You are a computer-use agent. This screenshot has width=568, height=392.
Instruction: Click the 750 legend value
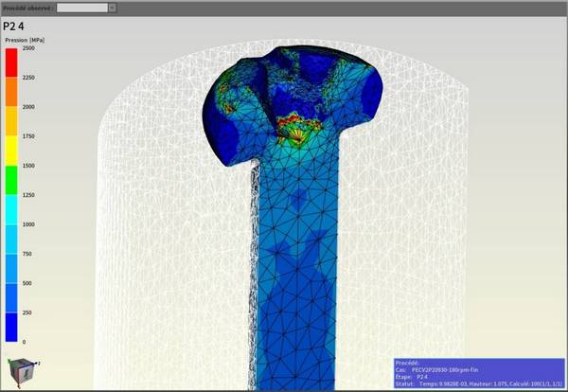coord(27,254)
